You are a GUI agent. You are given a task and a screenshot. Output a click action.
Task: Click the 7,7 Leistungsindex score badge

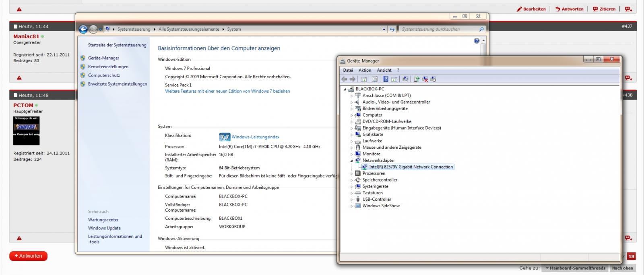[x=225, y=137]
